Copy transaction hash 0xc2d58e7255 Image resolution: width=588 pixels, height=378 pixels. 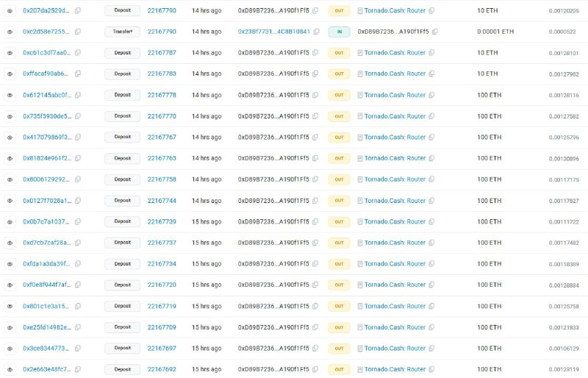(78, 32)
